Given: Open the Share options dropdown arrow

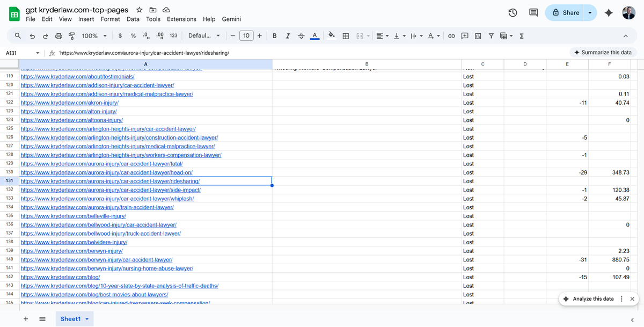Looking at the screenshot, I should click(590, 13).
